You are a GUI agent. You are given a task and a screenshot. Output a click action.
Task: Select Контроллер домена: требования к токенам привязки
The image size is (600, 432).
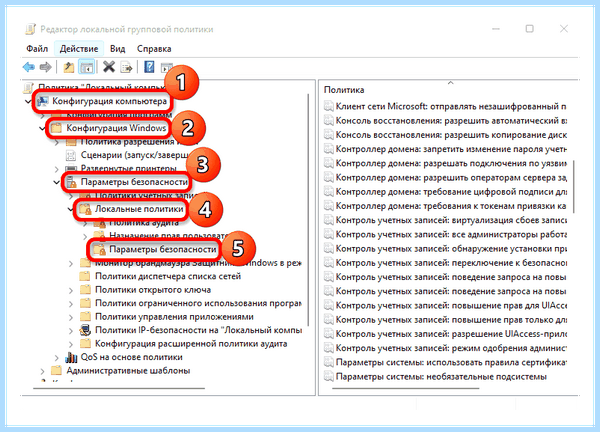[x=451, y=206]
